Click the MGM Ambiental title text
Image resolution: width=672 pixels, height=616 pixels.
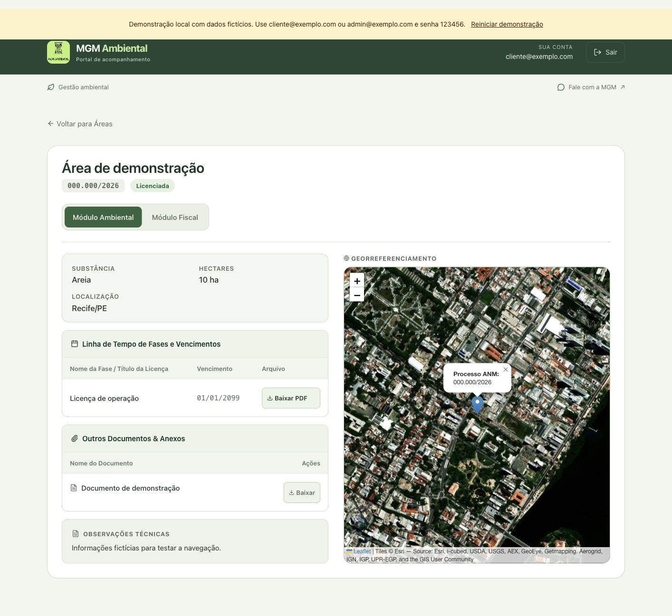point(112,48)
